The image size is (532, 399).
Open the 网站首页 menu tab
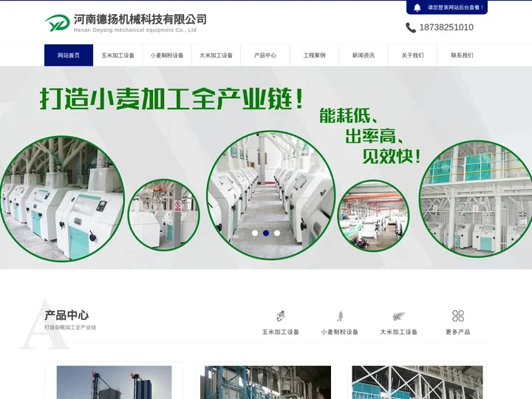[69, 55]
